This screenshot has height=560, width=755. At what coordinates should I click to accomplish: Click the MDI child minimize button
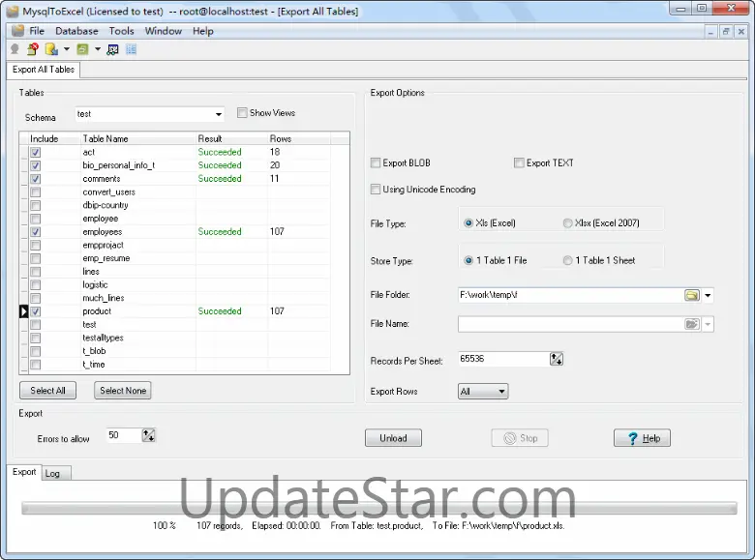[710, 32]
